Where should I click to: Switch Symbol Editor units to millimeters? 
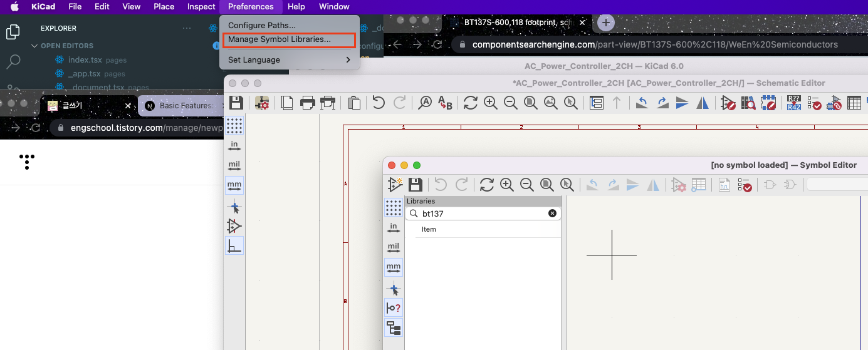click(394, 267)
